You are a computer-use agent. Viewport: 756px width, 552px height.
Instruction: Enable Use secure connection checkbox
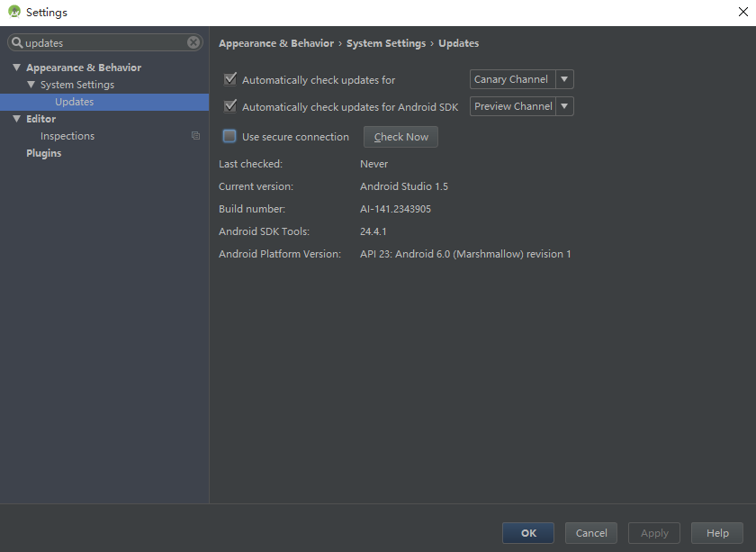229,136
